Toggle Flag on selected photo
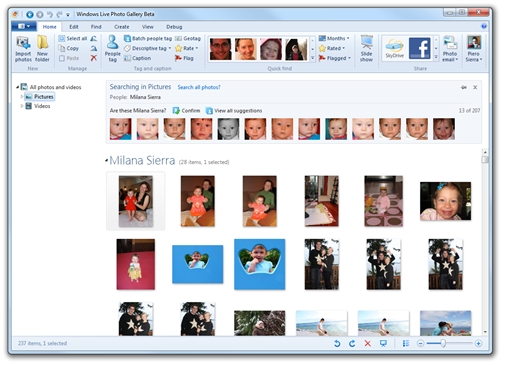 (x=184, y=58)
